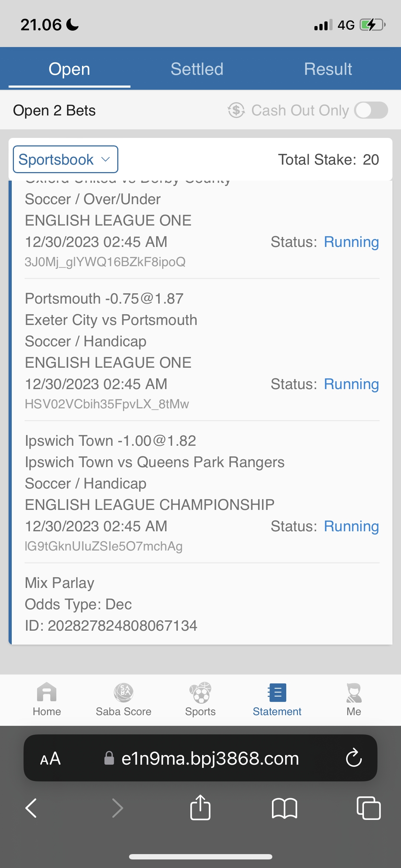This screenshot has width=401, height=868.
Task: Open Saba Score from bottom navigation
Action: click(123, 692)
